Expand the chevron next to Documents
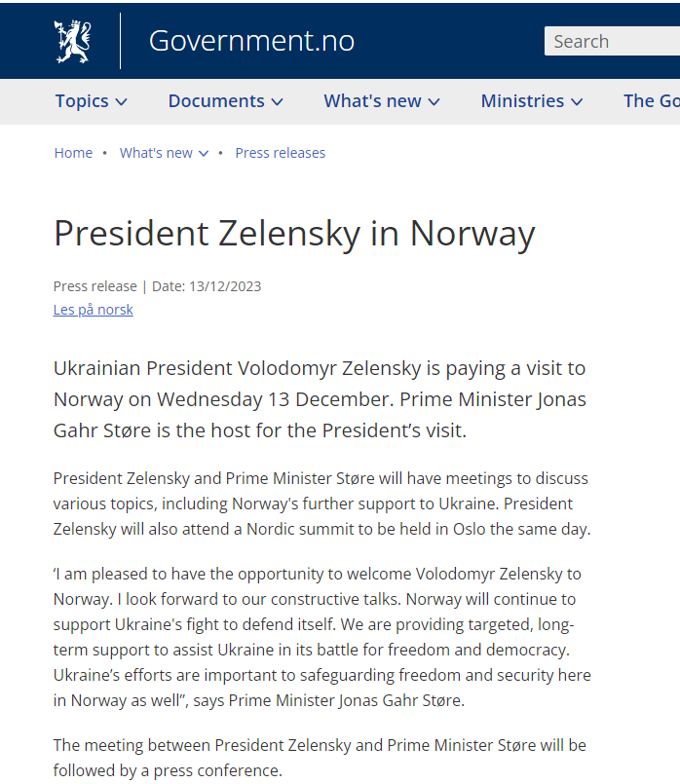680x784 pixels. click(278, 102)
